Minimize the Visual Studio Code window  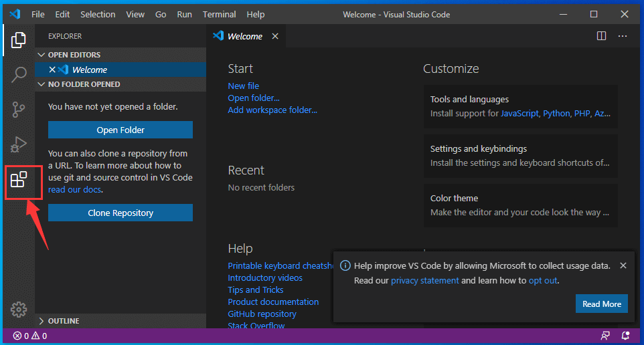coord(564,14)
